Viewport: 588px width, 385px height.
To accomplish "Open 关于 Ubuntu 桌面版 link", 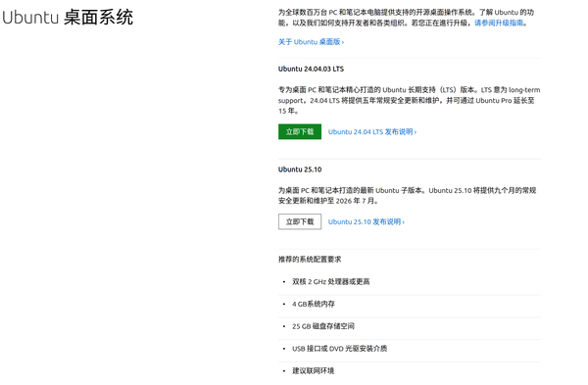I will 311,42.
